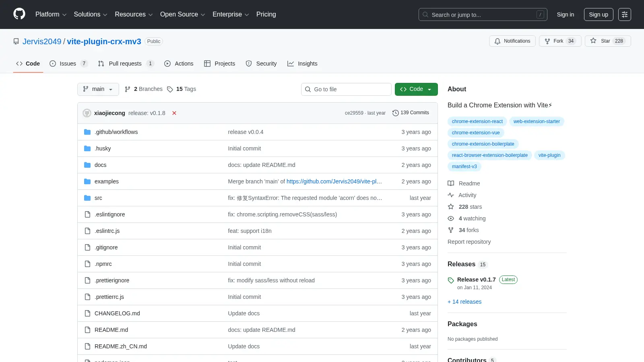Click the Go to file input
This screenshot has height=362, width=644.
(346, 89)
